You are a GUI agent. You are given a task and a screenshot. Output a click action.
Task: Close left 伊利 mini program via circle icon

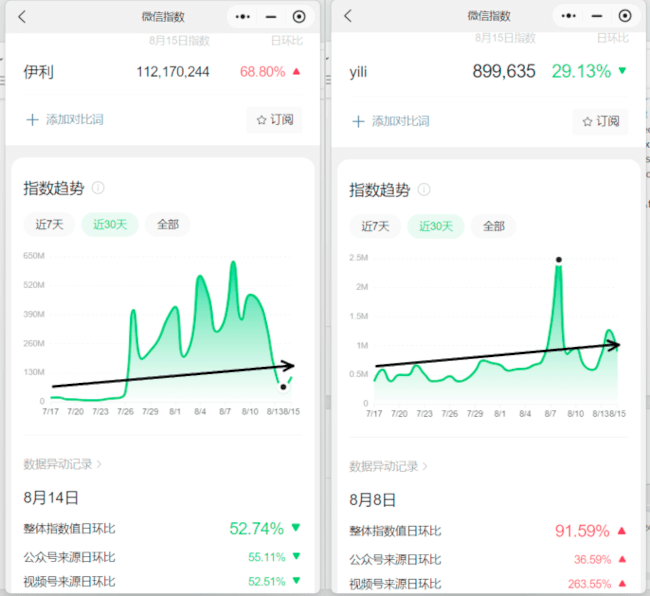coord(299,17)
